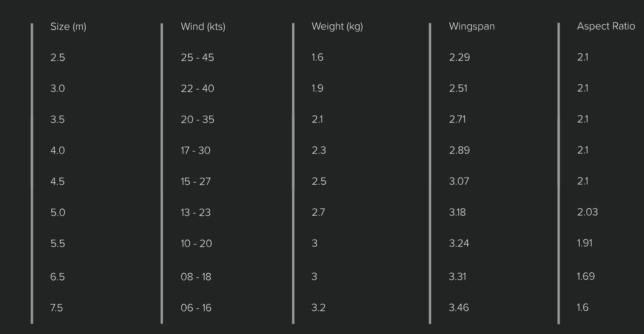This screenshot has width=644, height=334.
Task: Click the 2.5 size cell
Action: pos(57,58)
